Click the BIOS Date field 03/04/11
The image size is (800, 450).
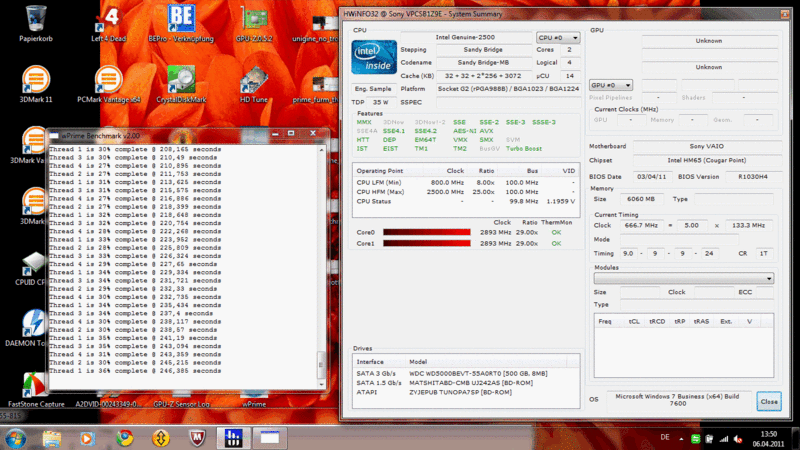pos(652,177)
